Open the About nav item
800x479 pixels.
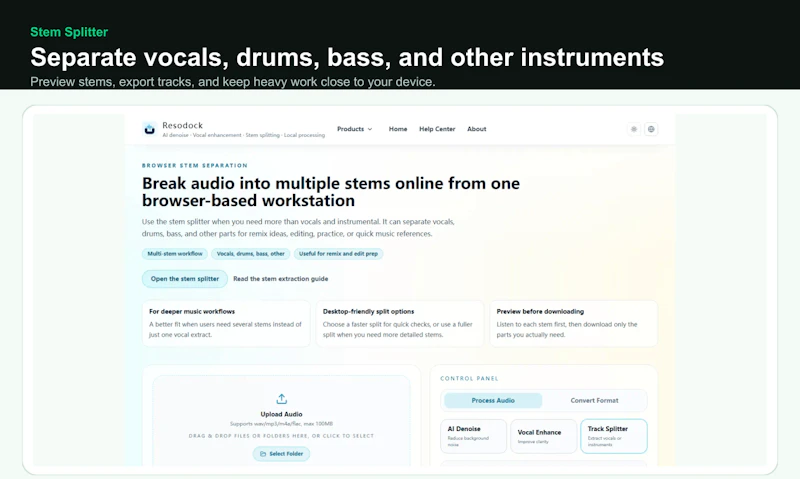(x=477, y=129)
